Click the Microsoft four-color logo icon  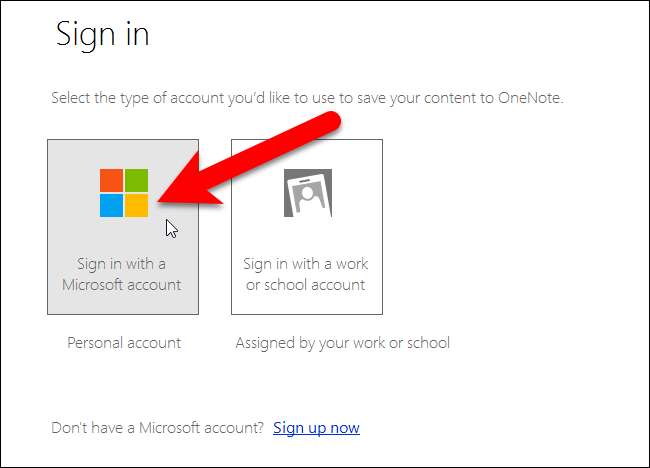tap(123, 192)
